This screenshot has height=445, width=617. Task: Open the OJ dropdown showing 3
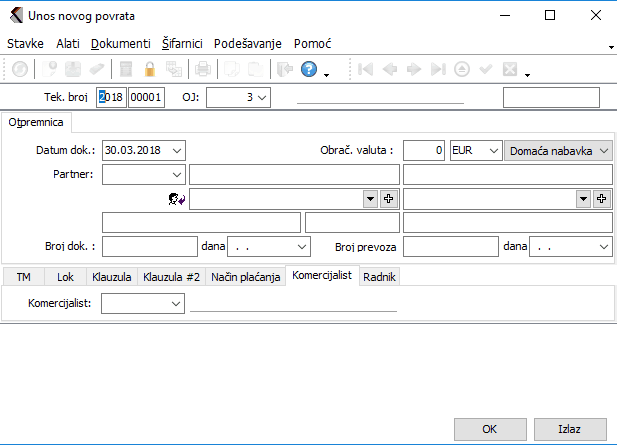pos(262,97)
